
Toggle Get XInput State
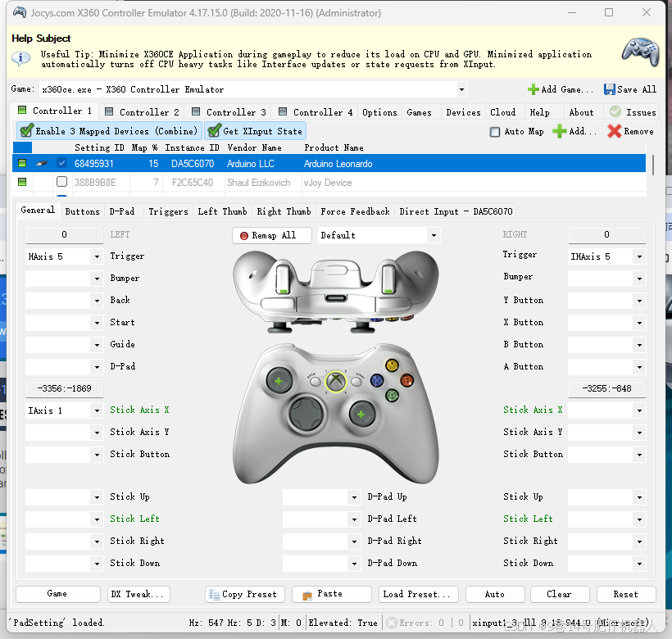256,131
